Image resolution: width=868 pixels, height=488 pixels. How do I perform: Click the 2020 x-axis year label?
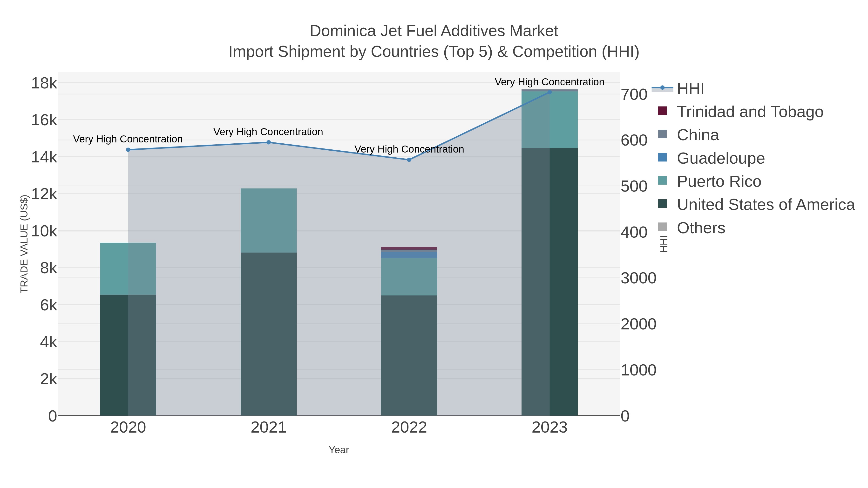(128, 428)
